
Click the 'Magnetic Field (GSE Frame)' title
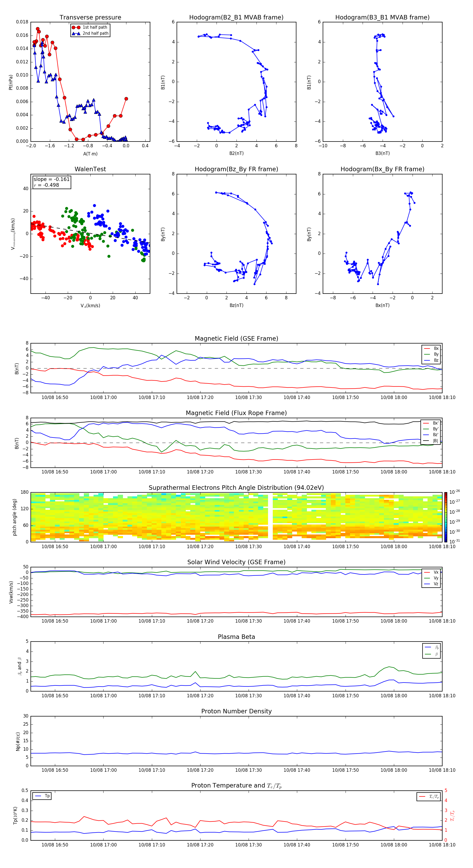tap(236, 339)
